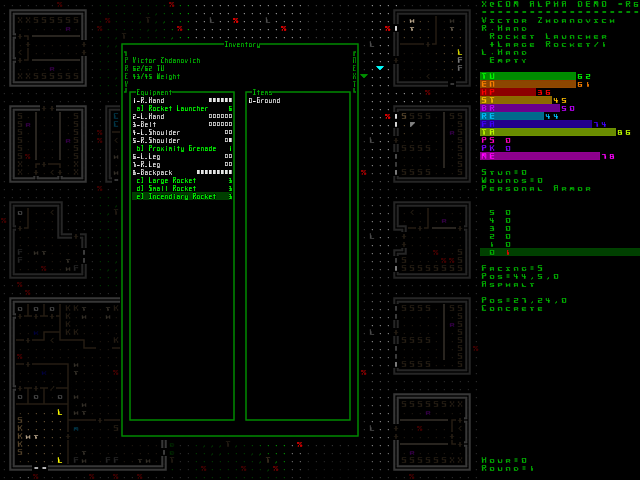Choose the 7-R.Leg equipment slot
The width and height of the screenshot is (640, 480).
tap(182, 164)
